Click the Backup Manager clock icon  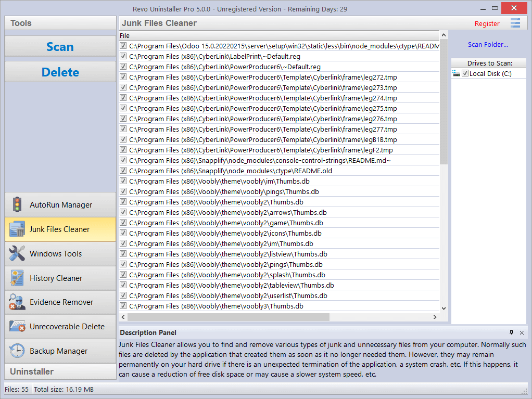click(17, 351)
